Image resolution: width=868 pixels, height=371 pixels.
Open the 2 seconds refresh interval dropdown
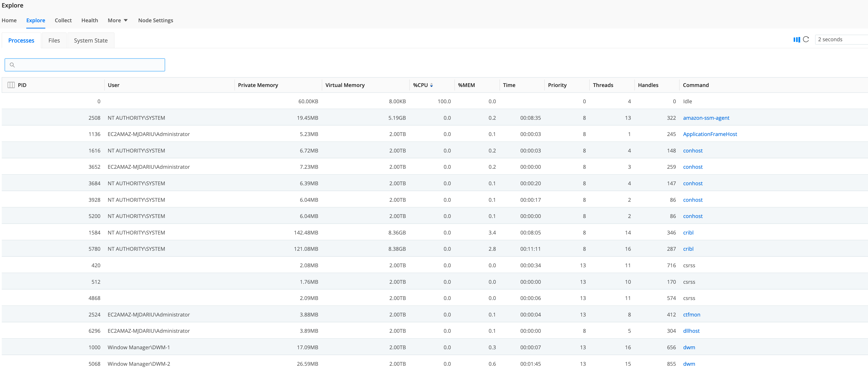click(841, 39)
